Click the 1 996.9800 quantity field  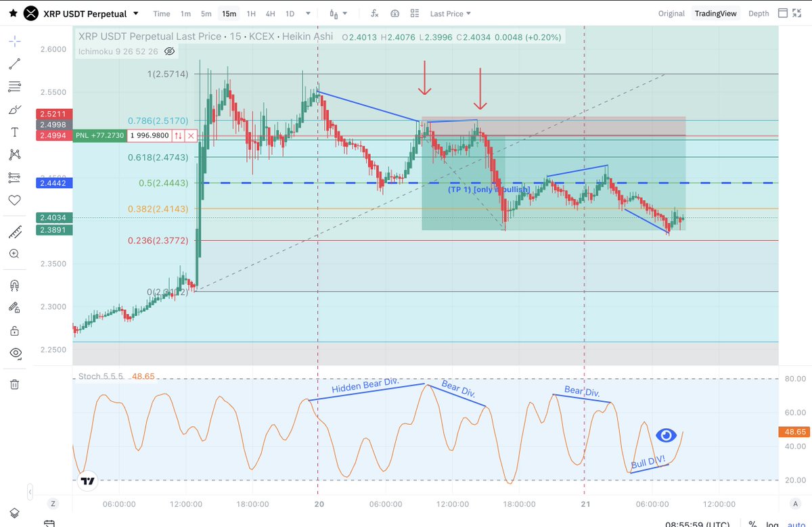pos(150,135)
